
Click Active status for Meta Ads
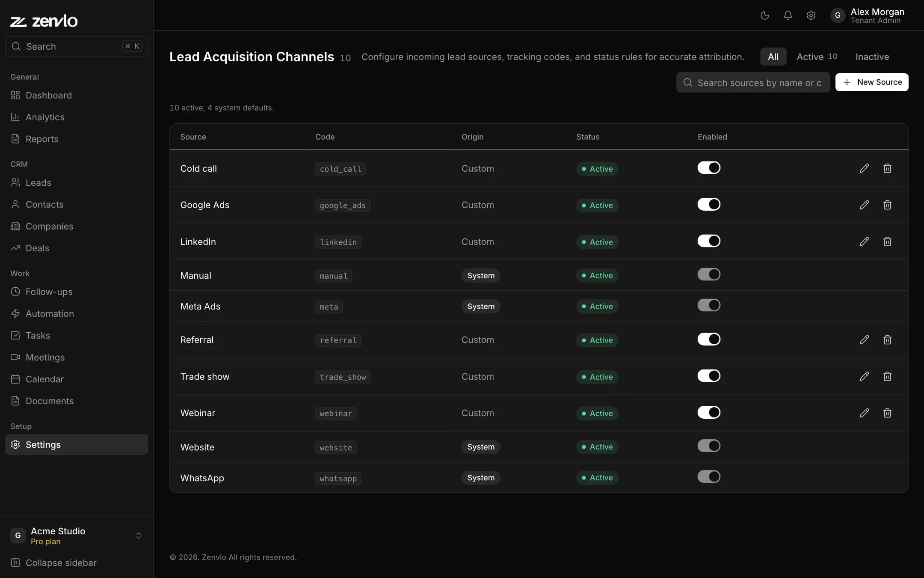[597, 306]
